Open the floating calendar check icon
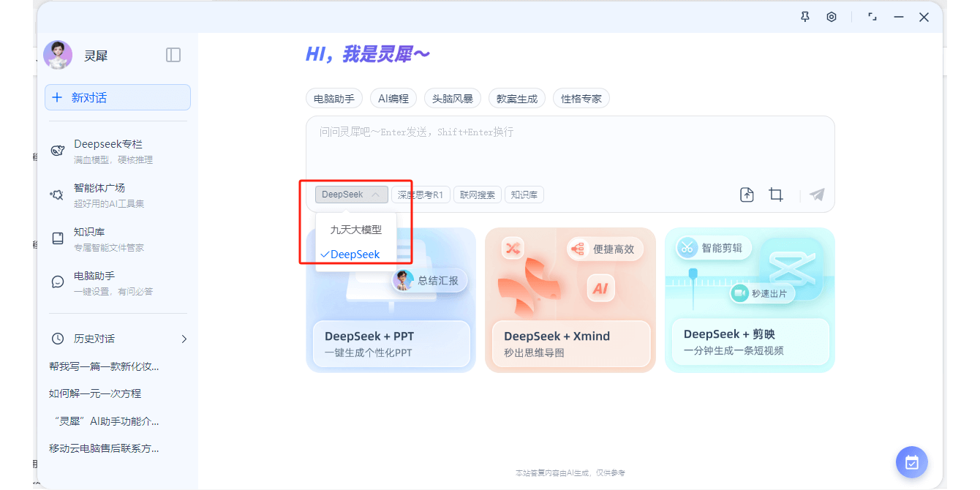This screenshot has width=980, height=490. (911, 462)
